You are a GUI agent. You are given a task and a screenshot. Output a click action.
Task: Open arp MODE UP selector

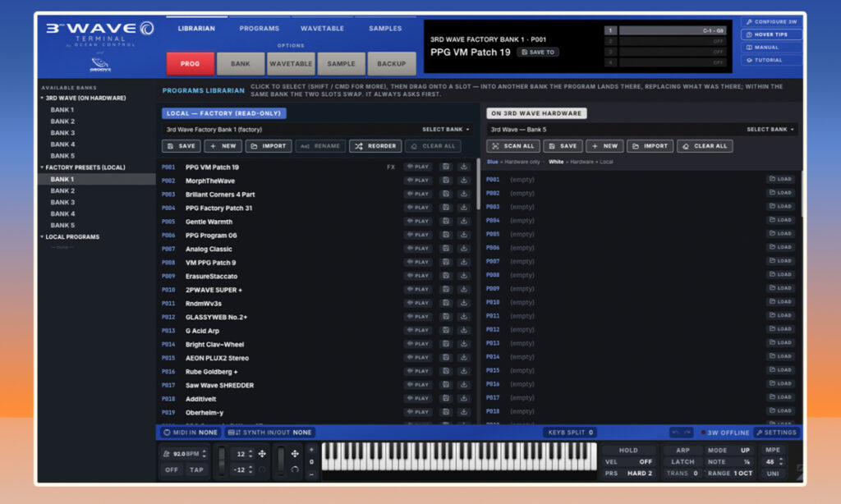[728, 451]
